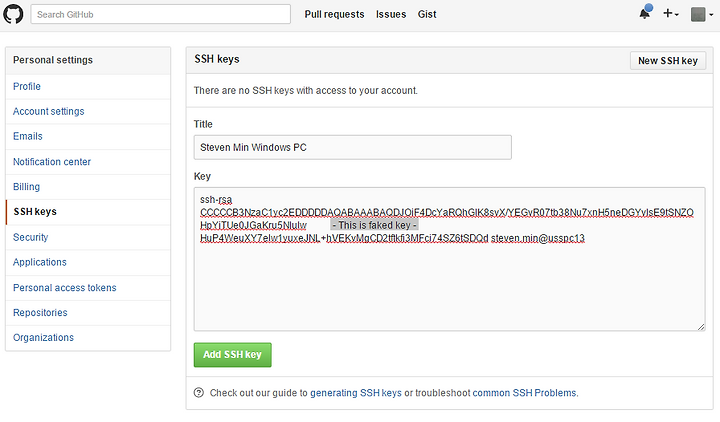720x422 pixels.
Task: Expand the user avatar menu
Action: coord(702,14)
